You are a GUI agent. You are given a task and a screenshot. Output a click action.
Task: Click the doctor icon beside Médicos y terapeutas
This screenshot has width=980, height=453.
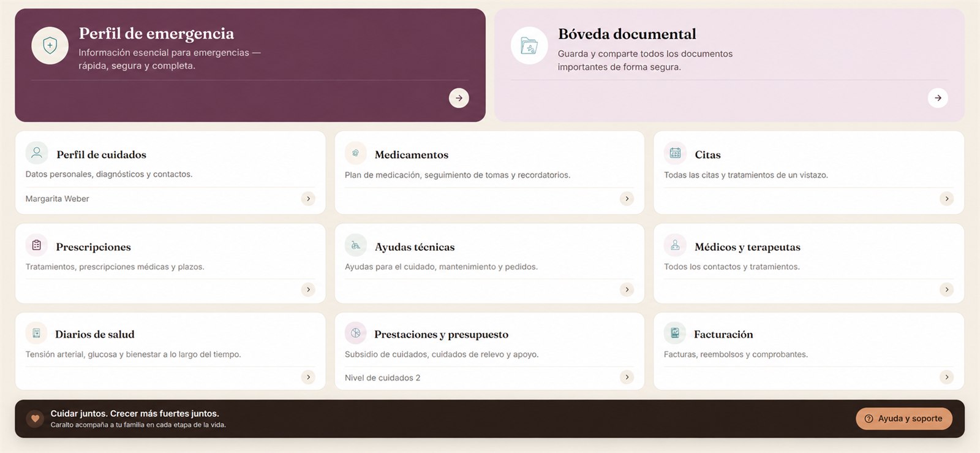pos(675,245)
